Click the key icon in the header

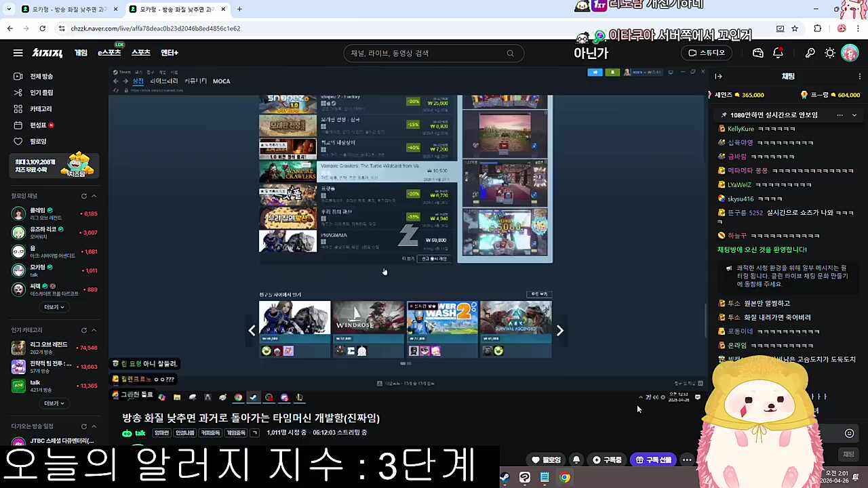tap(810, 53)
